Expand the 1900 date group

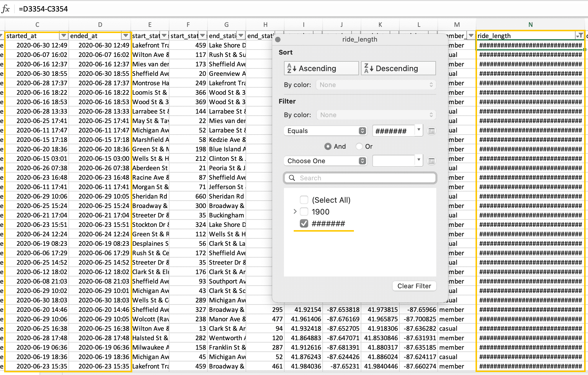(295, 212)
